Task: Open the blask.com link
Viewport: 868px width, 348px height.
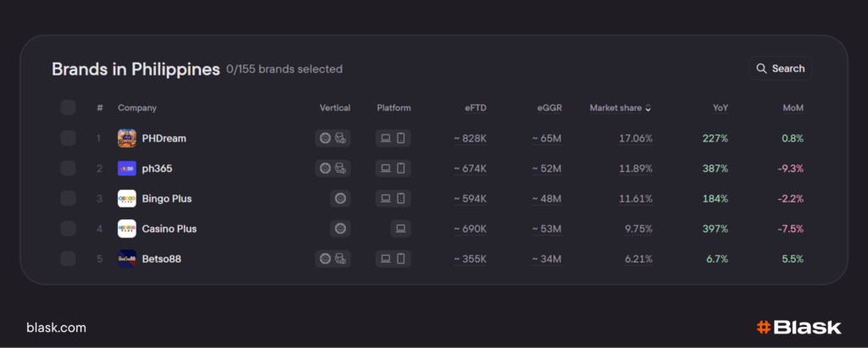Action: click(56, 328)
